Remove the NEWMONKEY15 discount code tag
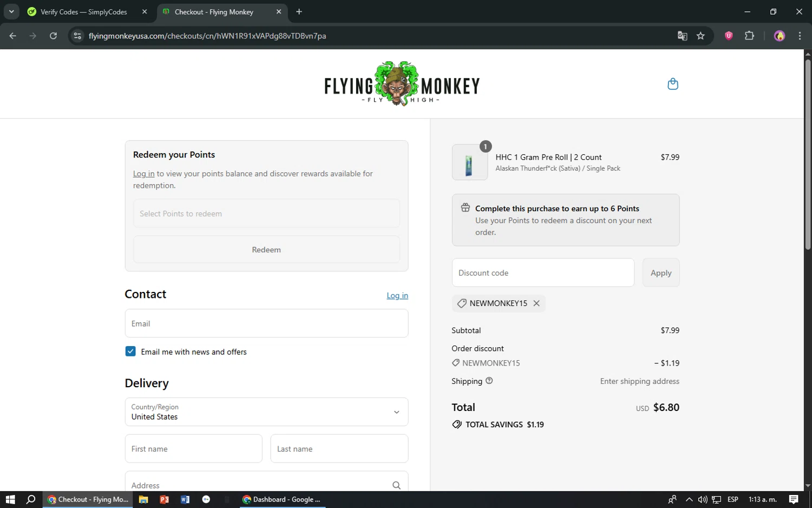Image resolution: width=812 pixels, height=508 pixels. tap(536, 303)
